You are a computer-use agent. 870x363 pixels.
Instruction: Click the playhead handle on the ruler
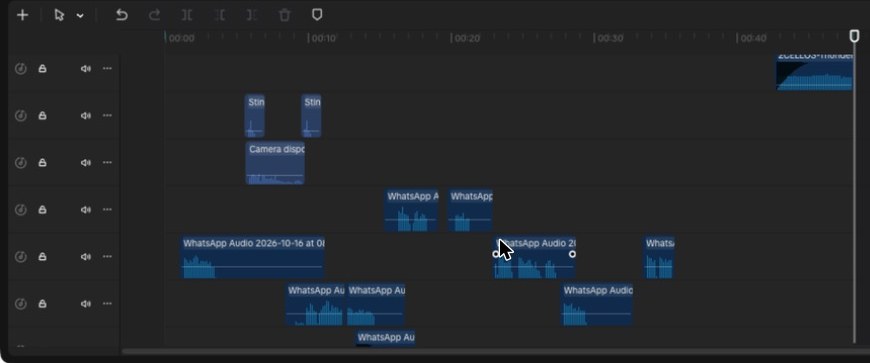[x=854, y=36]
